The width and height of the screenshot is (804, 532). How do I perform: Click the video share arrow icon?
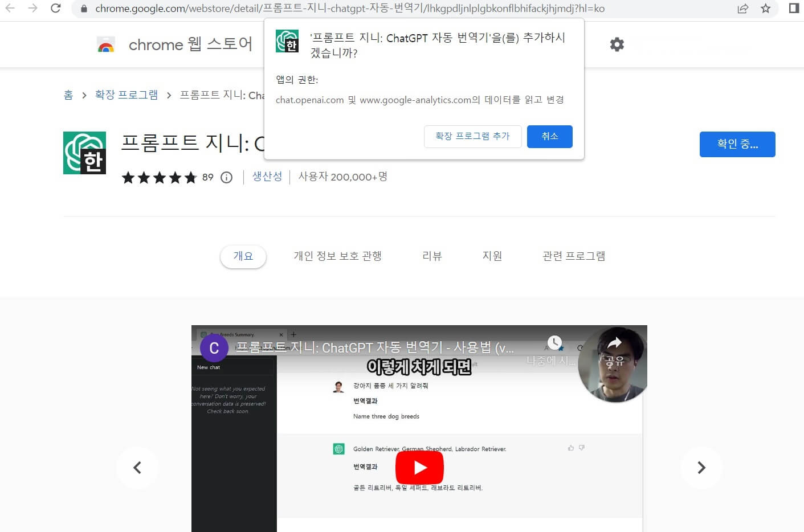(x=614, y=343)
